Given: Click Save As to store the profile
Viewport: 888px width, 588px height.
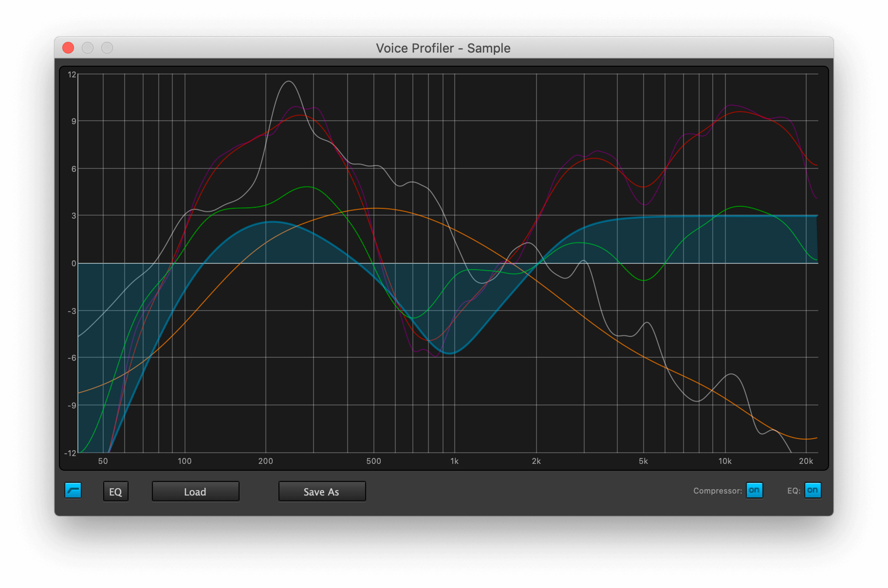Looking at the screenshot, I should (321, 491).
